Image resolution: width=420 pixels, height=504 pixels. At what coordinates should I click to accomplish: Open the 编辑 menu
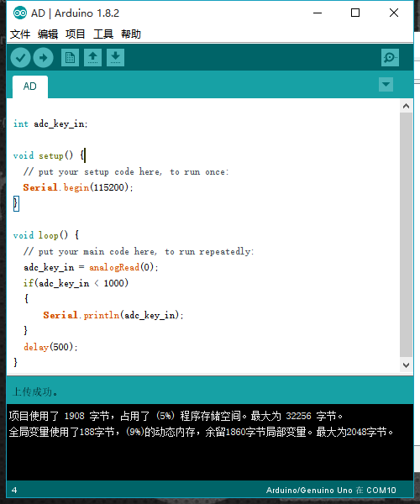pyautogui.click(x=48, y=34)
